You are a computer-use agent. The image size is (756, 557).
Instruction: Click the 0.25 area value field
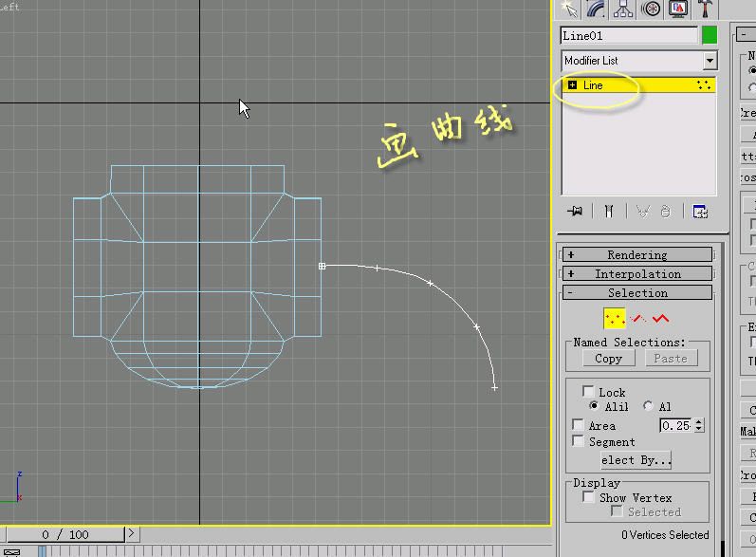coord(676,425)
